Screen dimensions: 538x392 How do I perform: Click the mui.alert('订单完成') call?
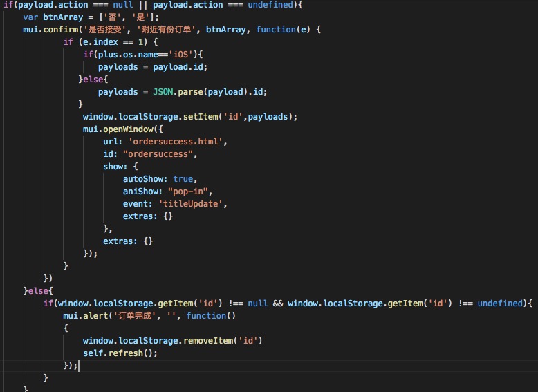click(x=149, y=315)
